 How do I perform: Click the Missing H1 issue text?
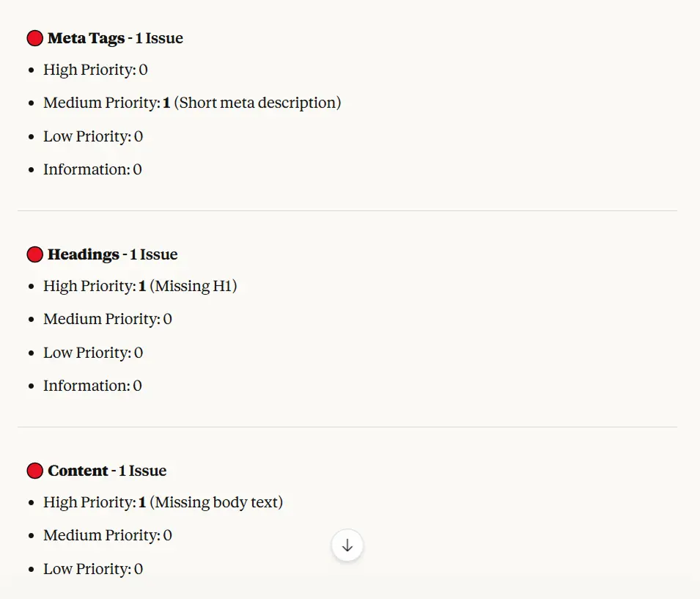click(193, 286)
